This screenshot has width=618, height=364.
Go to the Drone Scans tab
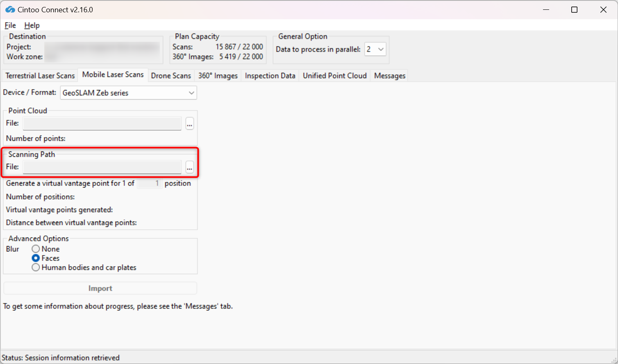[x=171, y=76]
